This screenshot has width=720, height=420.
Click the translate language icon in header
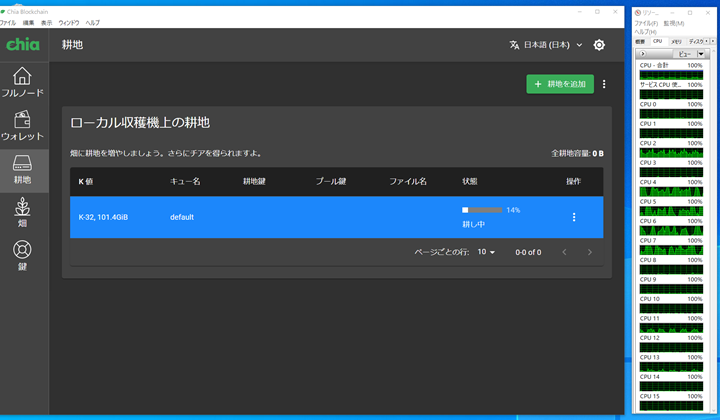[x=514, y=45]
